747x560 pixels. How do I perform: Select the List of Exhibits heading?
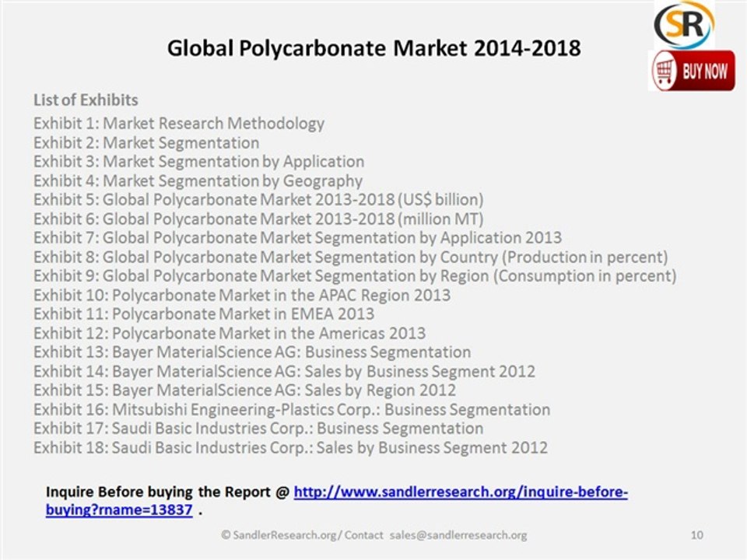86,100
